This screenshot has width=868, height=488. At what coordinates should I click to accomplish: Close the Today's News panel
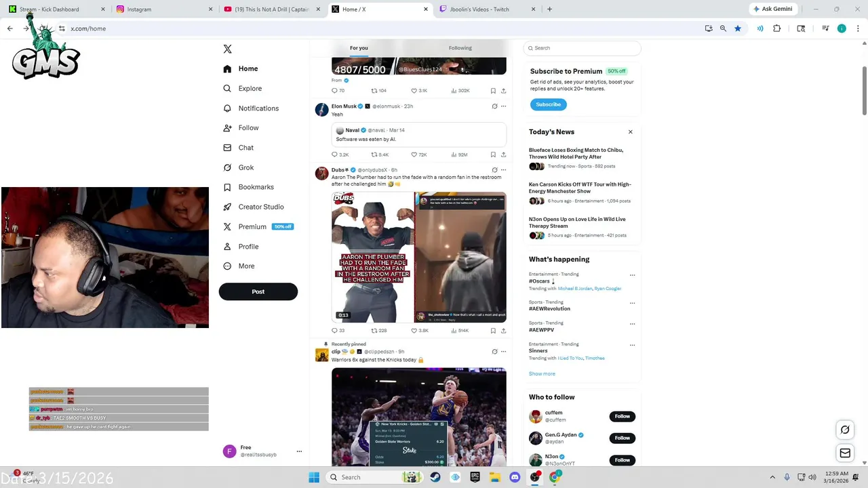click(630, 132)
